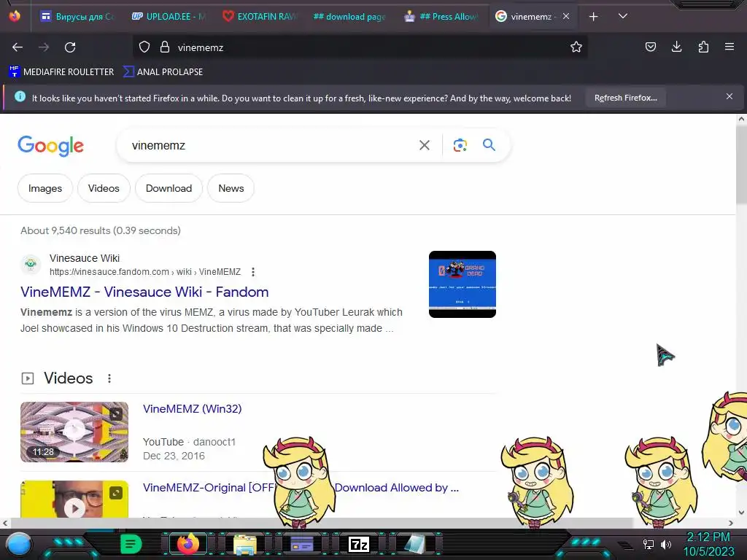Image resolution: width=747 pixels, height=560 pixels.
Task: Open VineMEMZ - Vinesauce Wiki - Fandom link
Action: tap(144, 292)
